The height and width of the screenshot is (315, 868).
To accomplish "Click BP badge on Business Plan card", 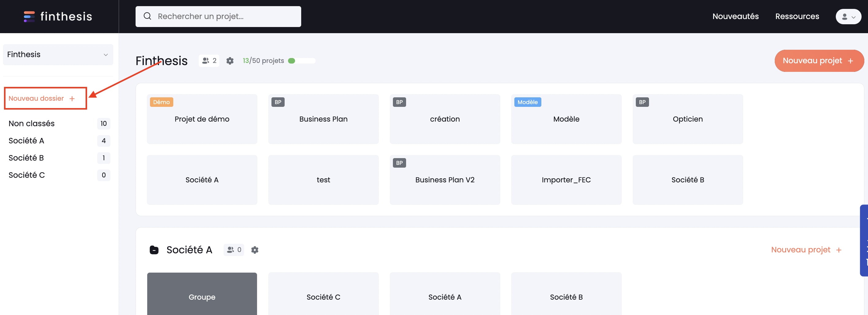I will [278, 102].
